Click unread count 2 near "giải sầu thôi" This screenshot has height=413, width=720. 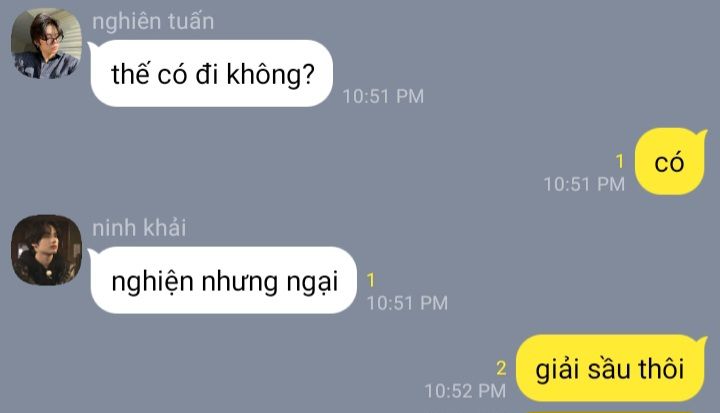pyautogui.click(x=501, y=368)
